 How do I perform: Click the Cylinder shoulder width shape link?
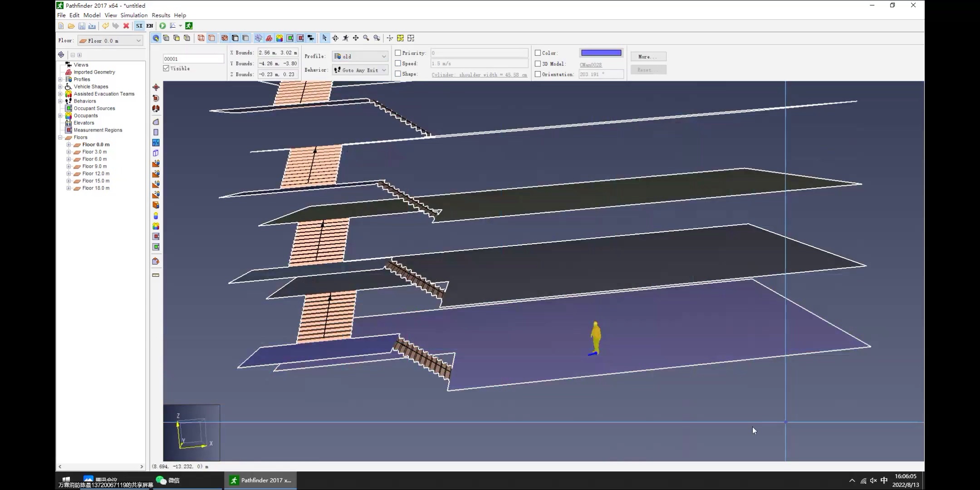[479, 75]
